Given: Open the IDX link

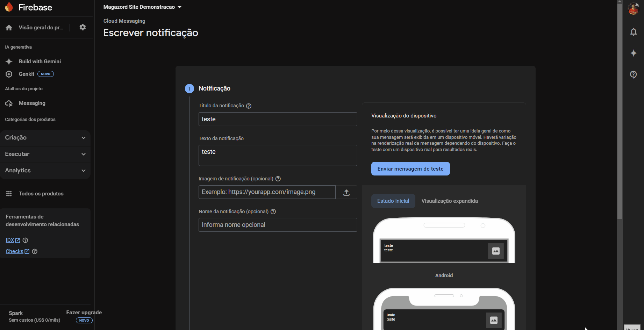Looking at the screenshot, I should click(13, 240).
